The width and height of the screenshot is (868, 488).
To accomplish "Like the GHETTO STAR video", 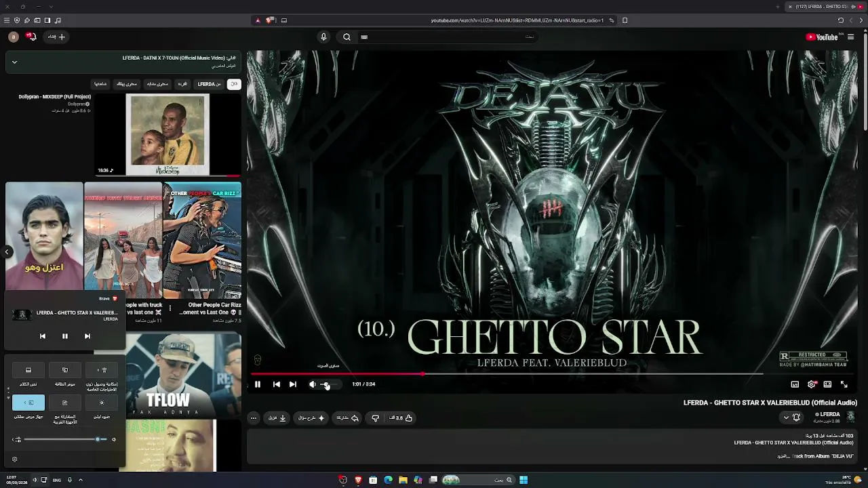I will pos(401,418).
